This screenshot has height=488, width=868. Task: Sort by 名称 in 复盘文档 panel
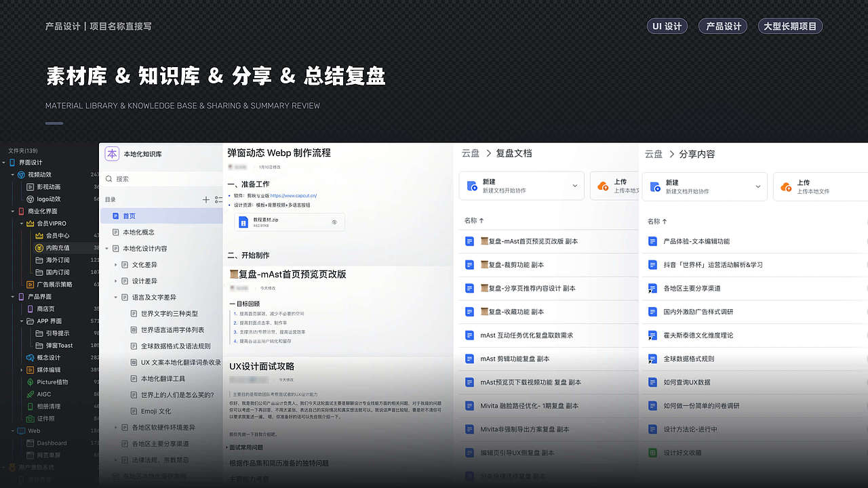(474, 221)
